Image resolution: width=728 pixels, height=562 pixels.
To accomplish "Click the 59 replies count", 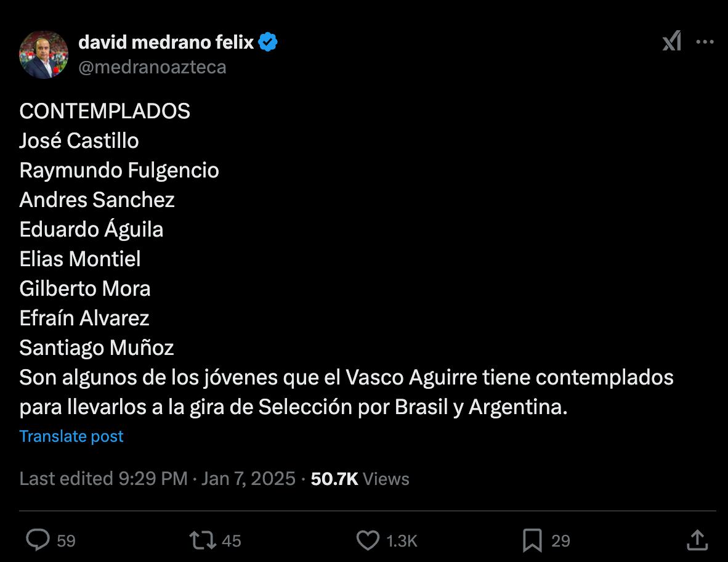I will [x=66, y=541].
